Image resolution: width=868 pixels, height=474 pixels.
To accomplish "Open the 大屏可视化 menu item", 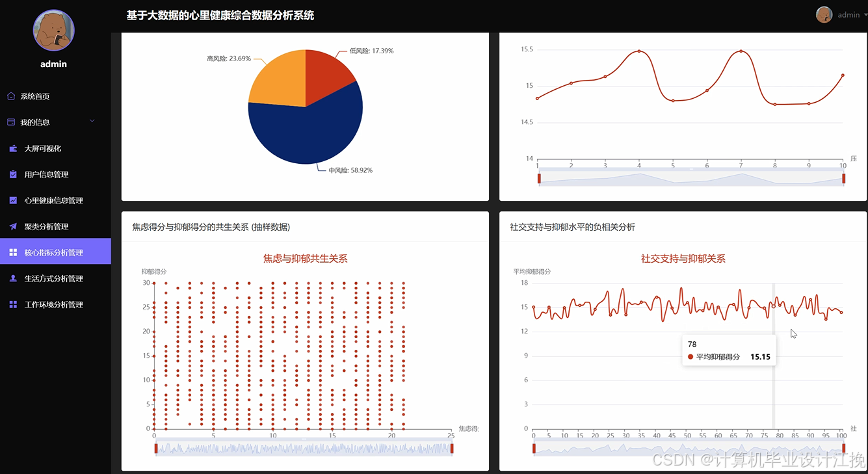I will point(55,148).
